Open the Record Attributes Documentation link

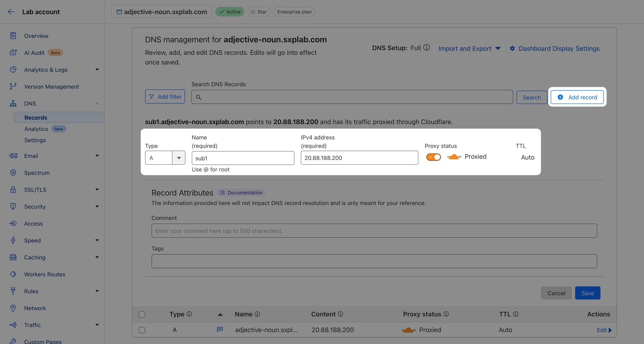point(244,192)
